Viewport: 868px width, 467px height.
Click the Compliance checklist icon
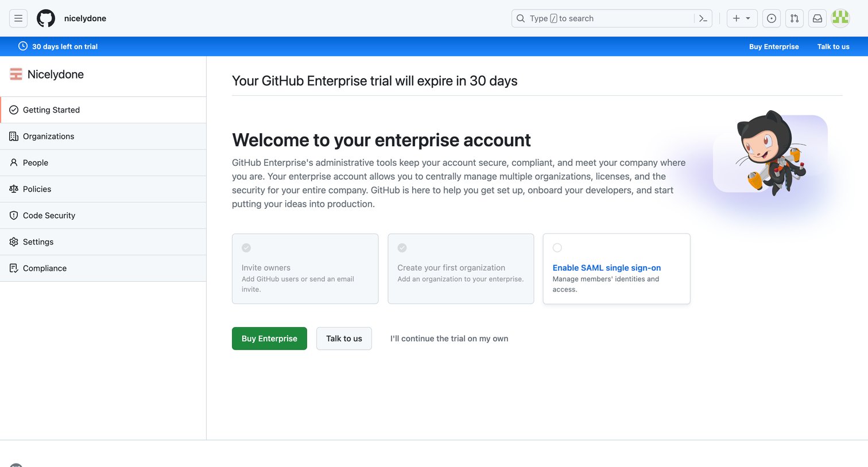pyautogui.click(x=14, y=268)
